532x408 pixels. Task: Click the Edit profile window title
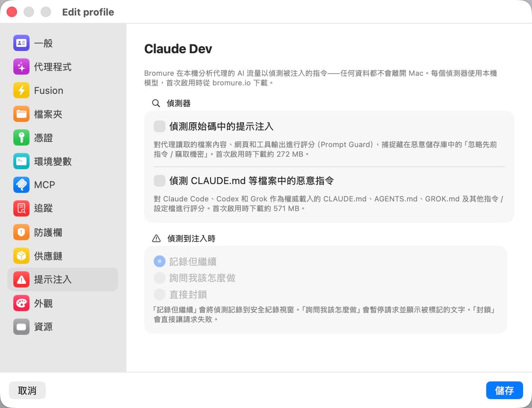point(88,12)
